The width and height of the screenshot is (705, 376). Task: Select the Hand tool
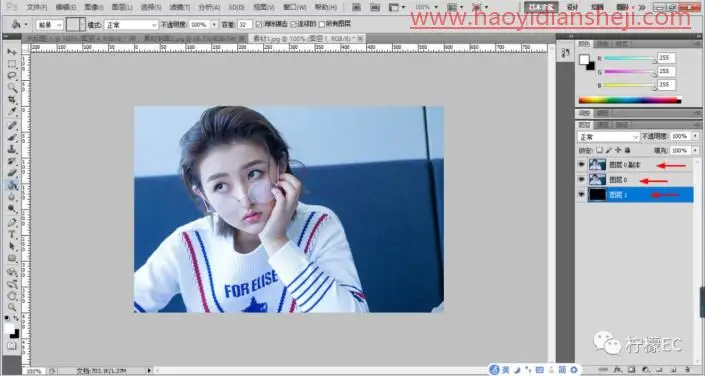[x=12, y=296]
